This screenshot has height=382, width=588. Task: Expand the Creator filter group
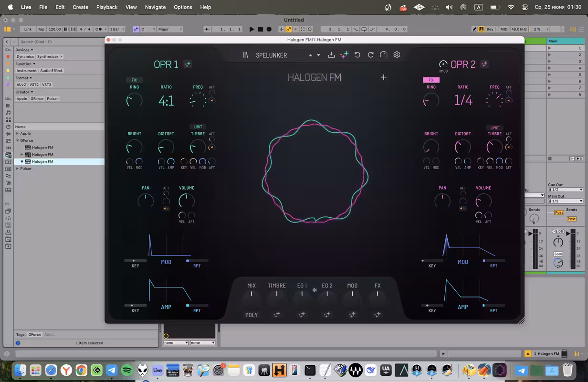[24, 92]
